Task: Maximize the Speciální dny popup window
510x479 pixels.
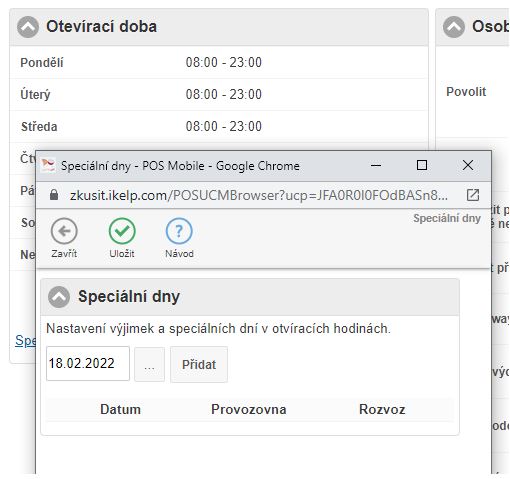Action: (422, 165)
